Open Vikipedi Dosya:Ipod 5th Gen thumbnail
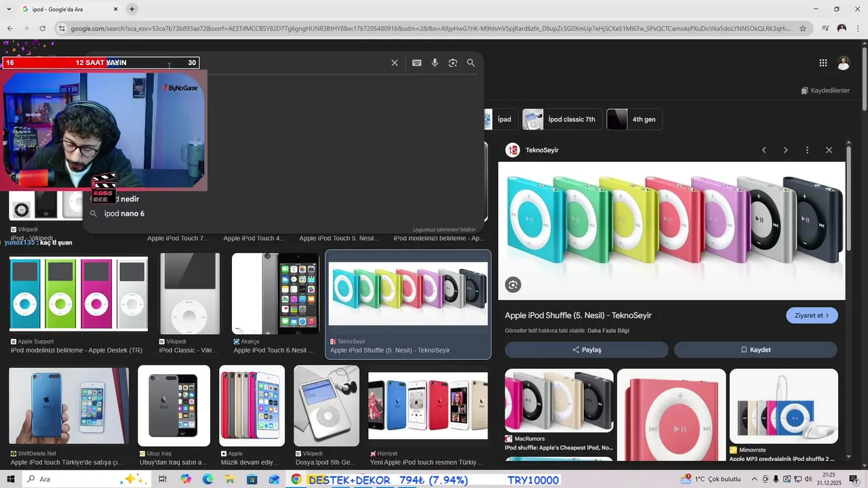The image size is (868, 488). [x=327, y=406]
